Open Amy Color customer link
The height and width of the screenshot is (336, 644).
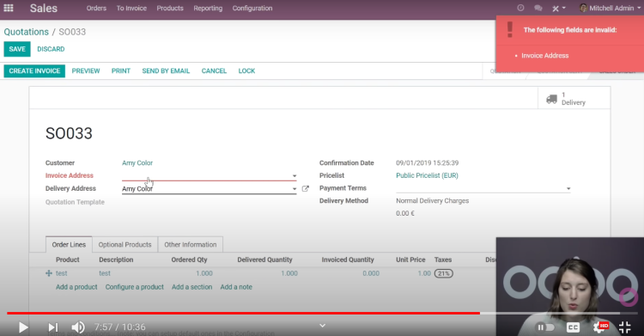tap(137, 163)
